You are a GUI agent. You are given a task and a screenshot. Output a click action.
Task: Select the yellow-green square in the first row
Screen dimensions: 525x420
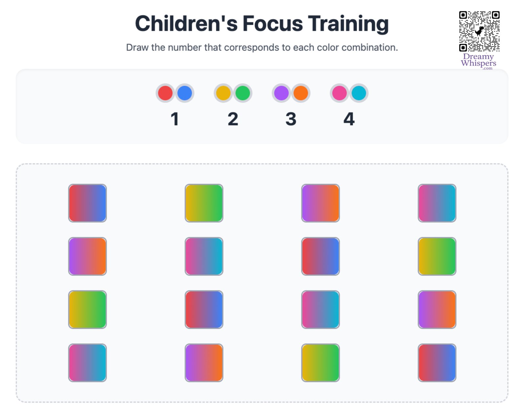click(x=204, y=203)
